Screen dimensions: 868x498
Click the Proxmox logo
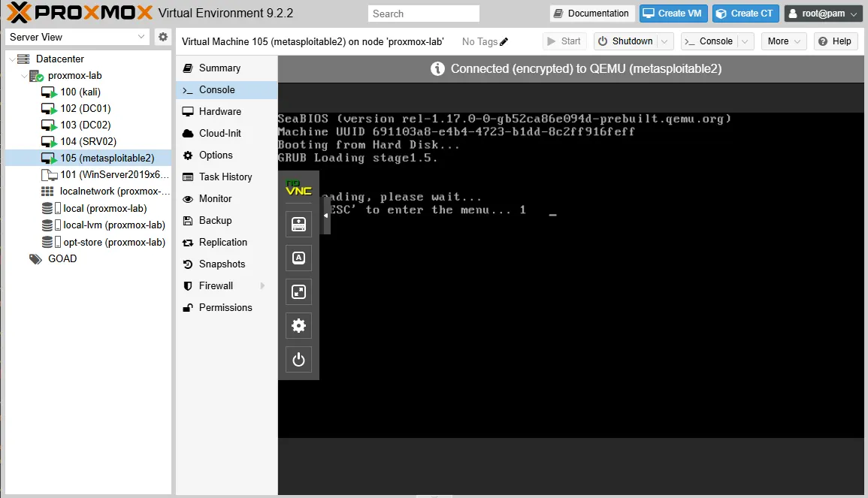pyautogui.click(x=80, y=13)
